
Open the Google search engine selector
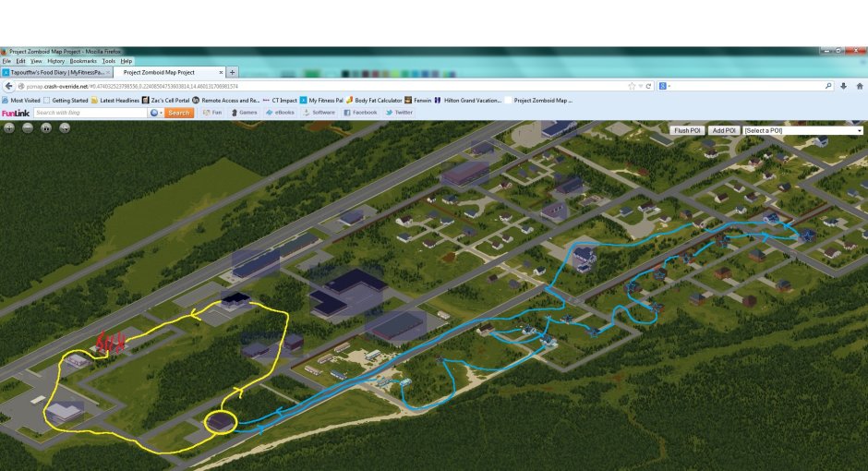point(663,86)
